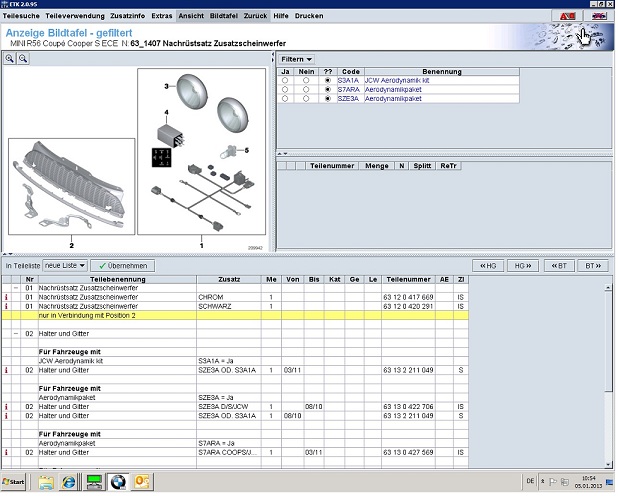
Task: Click the flag language icon in header
Action: pos(599,17)
